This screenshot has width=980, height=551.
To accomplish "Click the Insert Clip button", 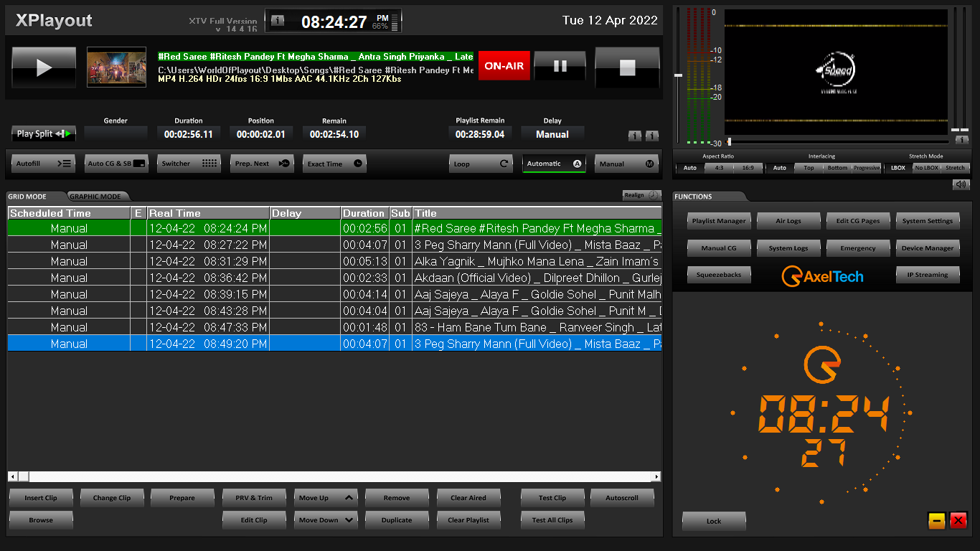I will (41, 498).
